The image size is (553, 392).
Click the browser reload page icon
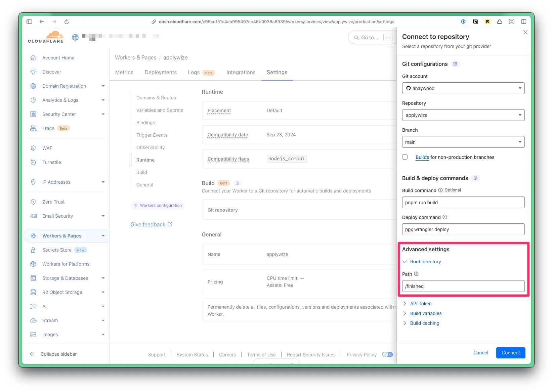pyautogui.click(x=67, y=21)
